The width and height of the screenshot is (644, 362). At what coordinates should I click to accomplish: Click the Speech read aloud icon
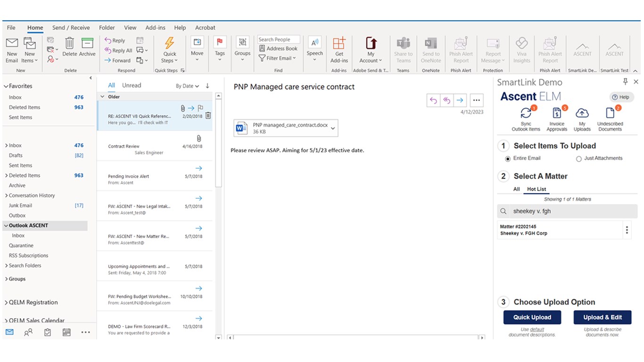click(x=314, y=42)
